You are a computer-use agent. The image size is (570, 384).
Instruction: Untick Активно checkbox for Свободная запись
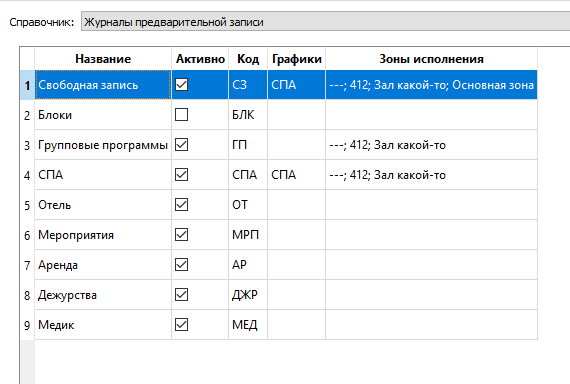point(181,85)
